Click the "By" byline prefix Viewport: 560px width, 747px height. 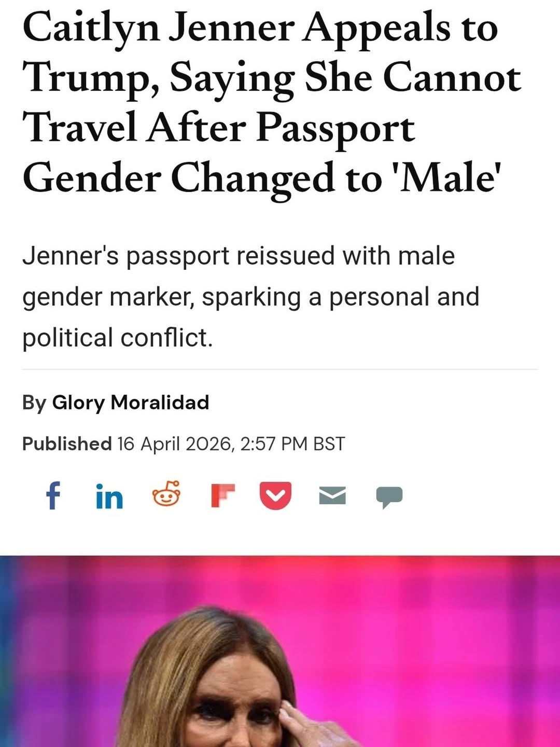click(34, 403)
